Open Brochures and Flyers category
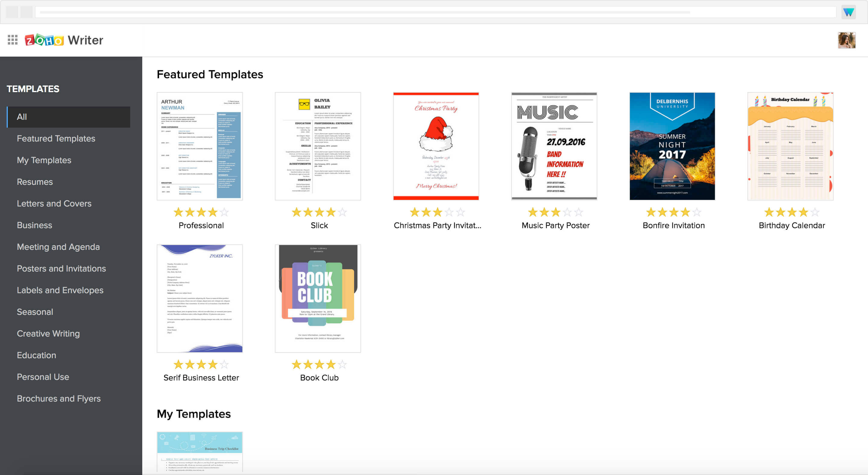 pos(59,398)
